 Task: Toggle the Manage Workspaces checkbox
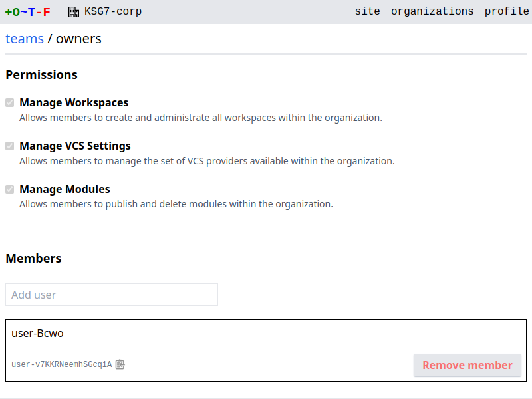coord(10,103)
